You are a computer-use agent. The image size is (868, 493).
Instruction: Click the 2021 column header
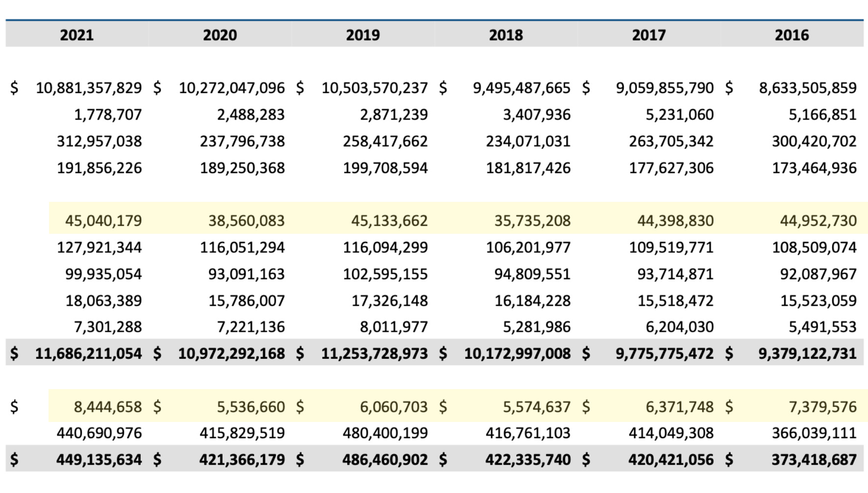pyautogui.click(x=77, y=35)
